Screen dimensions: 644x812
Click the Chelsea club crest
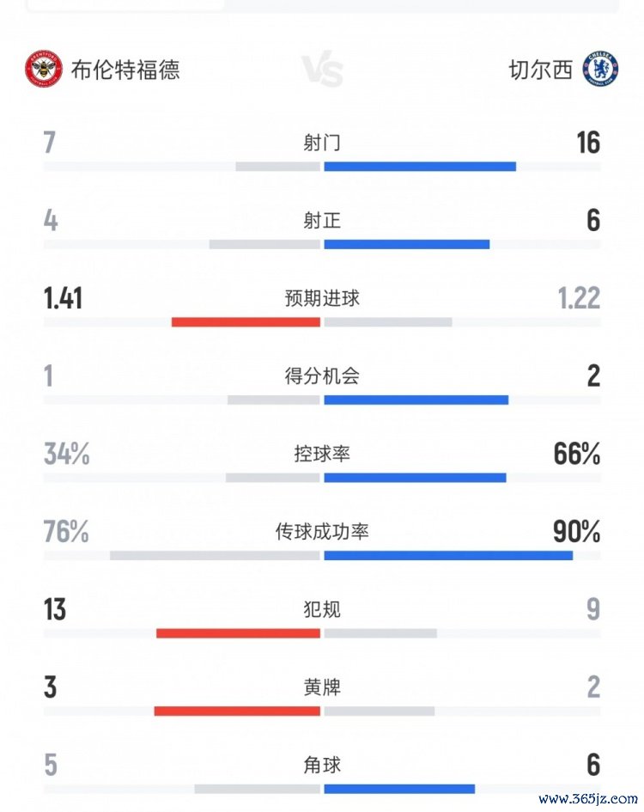coord(600,70)
